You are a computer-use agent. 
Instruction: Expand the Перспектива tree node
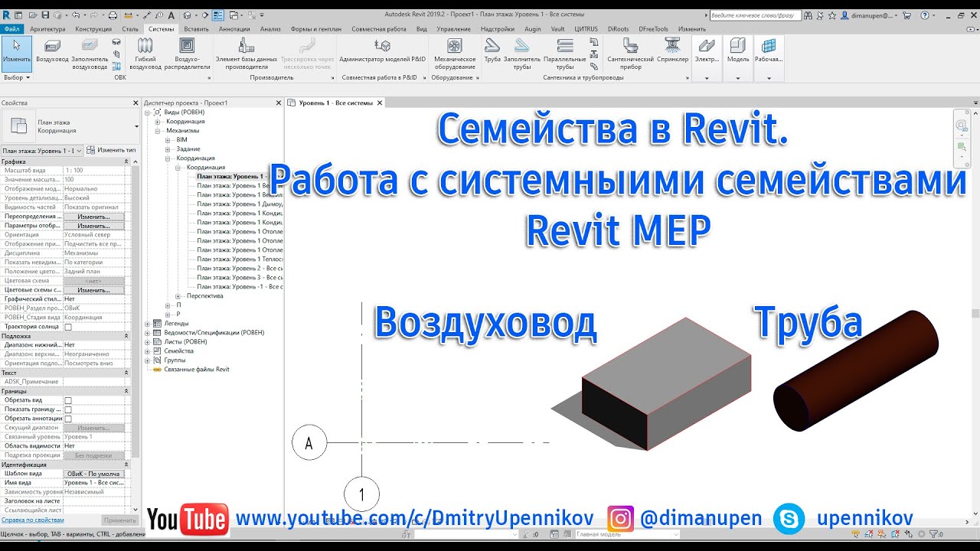coord(178,296)
